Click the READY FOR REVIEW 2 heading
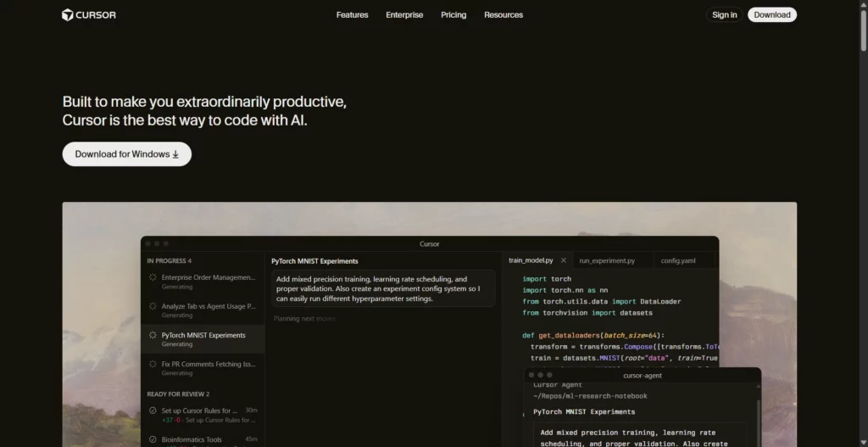 [178, 394]
